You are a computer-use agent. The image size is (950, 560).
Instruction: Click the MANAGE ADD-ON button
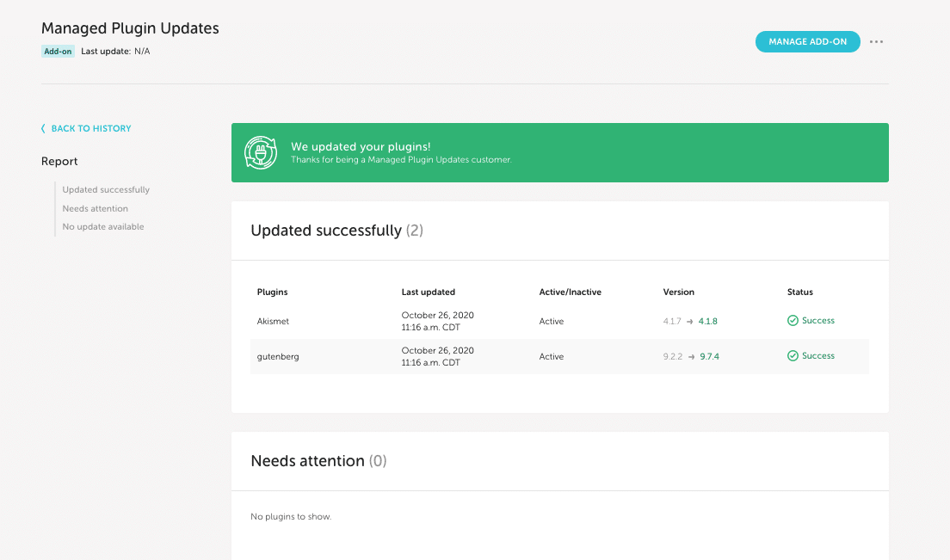point(807,41)
